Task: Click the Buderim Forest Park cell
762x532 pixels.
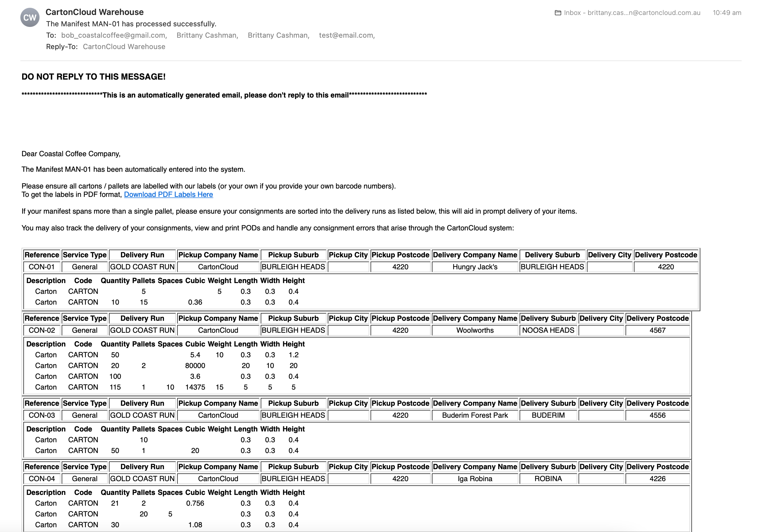Action: pos(475,415)
